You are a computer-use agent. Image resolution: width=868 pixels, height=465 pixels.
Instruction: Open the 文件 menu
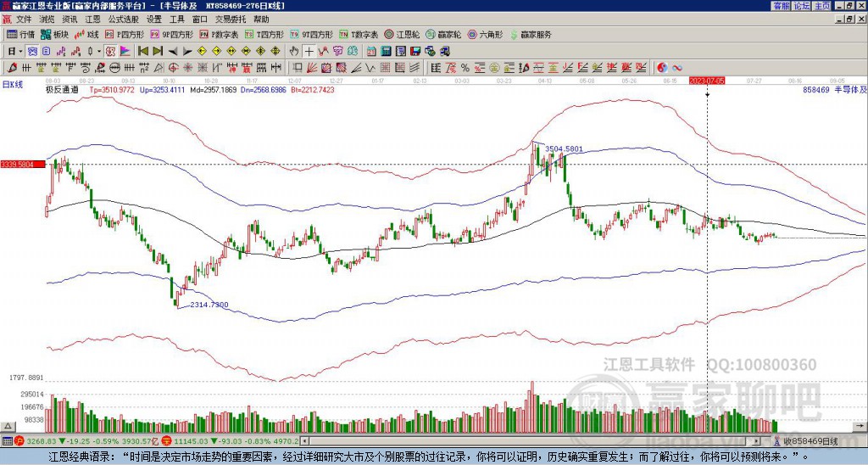24,20
